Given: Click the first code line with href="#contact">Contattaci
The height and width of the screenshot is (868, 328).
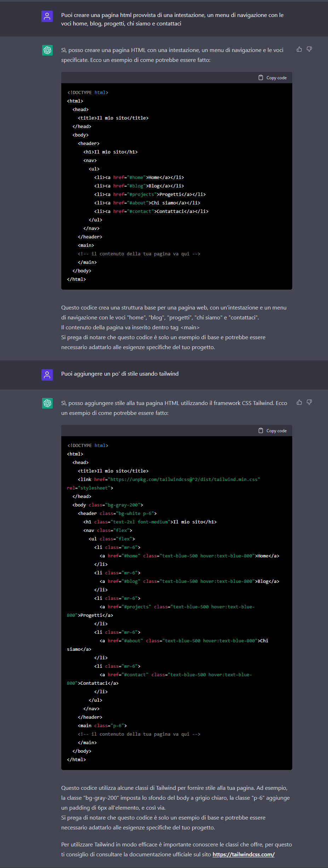Looking at the screenshot, I should [x=151, y=211].
